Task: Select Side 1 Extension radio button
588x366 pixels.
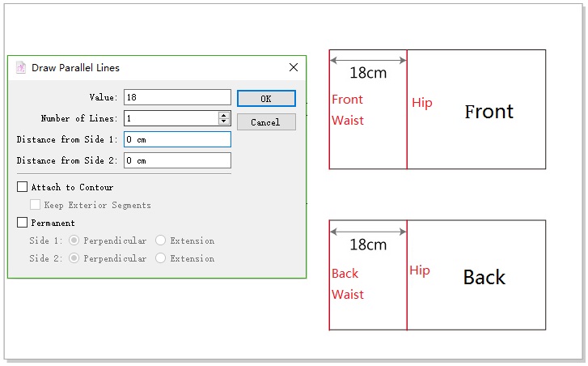Action: point(161,240)
